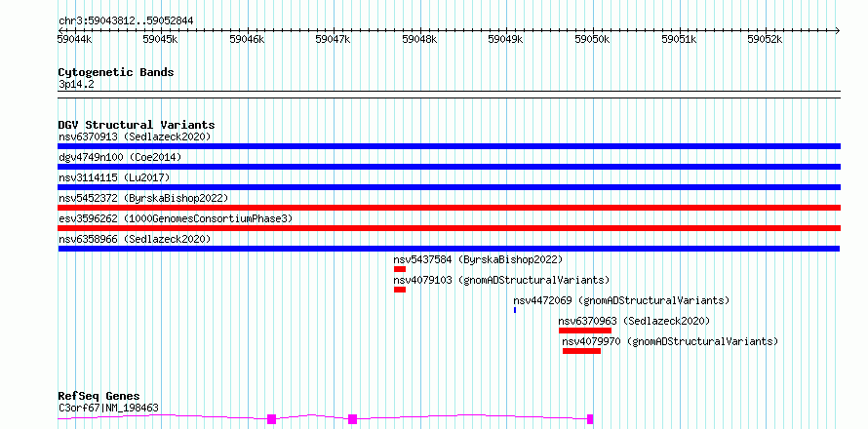Screen dimensions: 868x429
Task: Open the dgv4749n100 (Coe2014) variant label
Action: coord(120,157)
